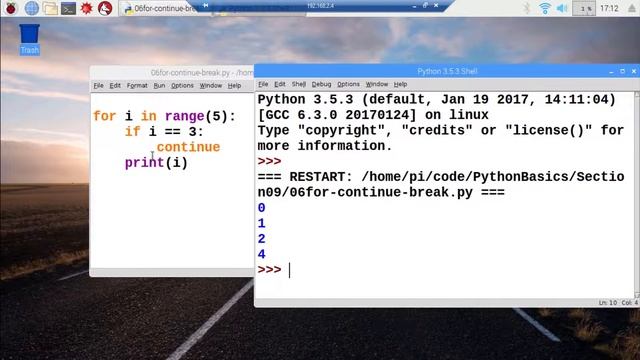Click the 17:12 clock
This screenshot has height=360, width=640.
tap(609, 8)
